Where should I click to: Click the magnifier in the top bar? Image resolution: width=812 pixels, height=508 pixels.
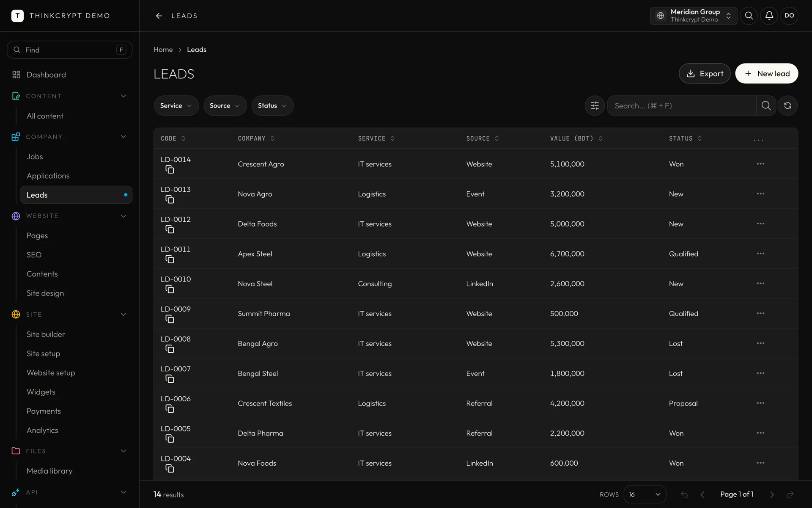(749, 16)
